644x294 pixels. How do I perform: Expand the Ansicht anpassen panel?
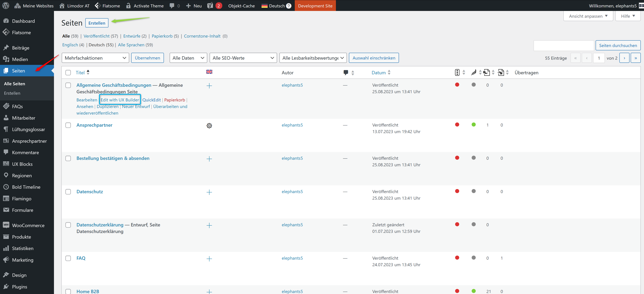point(588,16)
